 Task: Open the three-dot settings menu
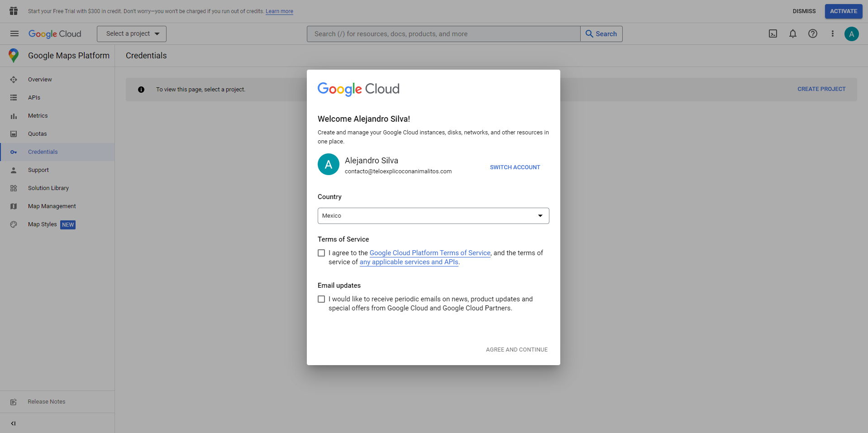[x=832, y=33]
